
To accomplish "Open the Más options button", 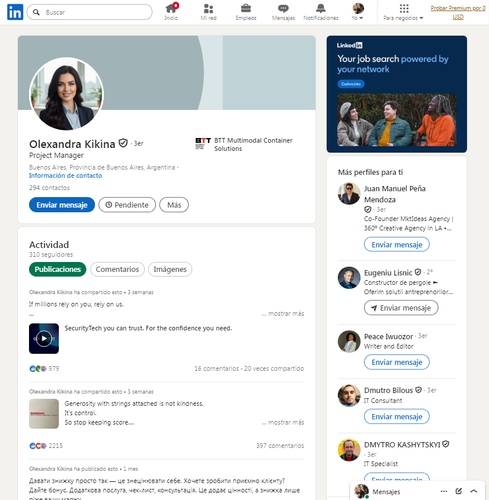I will (174, 205).
